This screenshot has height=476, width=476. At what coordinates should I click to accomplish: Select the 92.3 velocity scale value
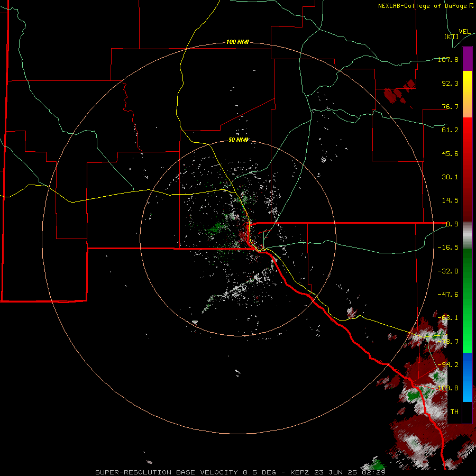click(x=450, y=83)
